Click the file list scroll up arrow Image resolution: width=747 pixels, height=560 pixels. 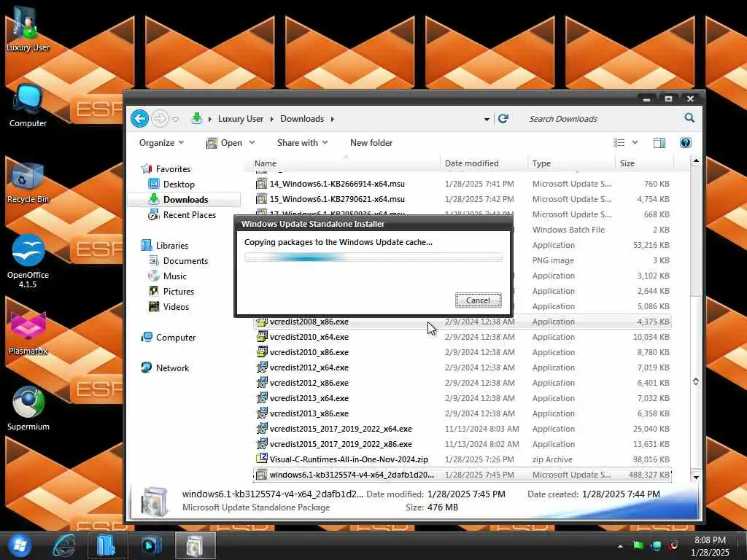tap(696, 161)
